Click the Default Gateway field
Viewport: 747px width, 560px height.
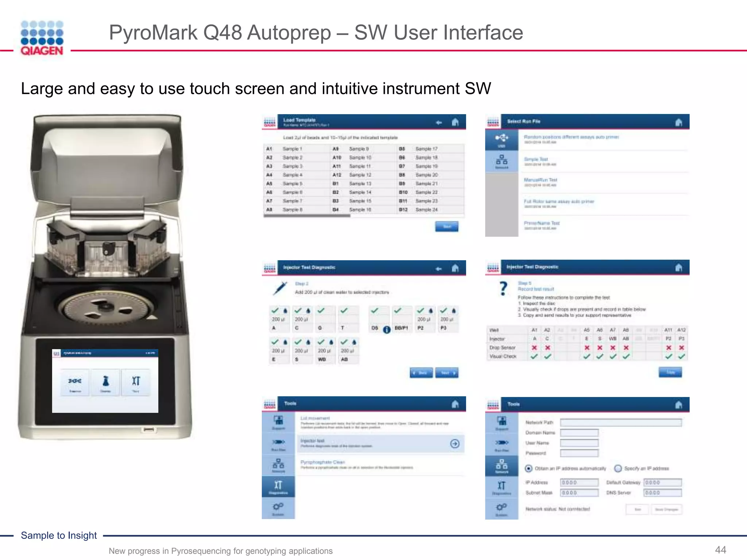coord(662,483)
